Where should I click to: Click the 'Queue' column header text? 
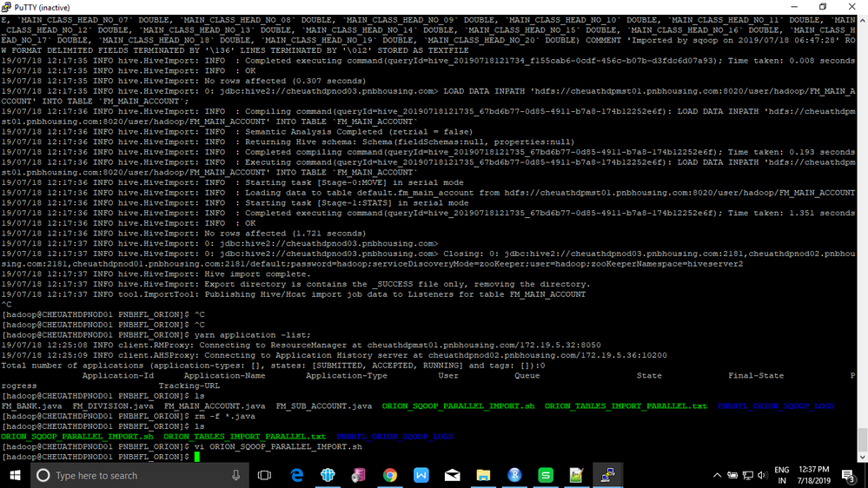point(527,376)
